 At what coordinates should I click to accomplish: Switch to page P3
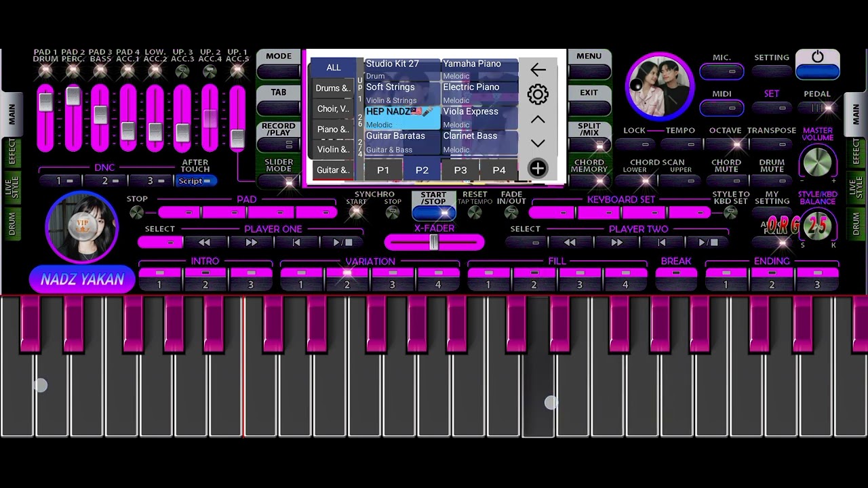[460, 170]
